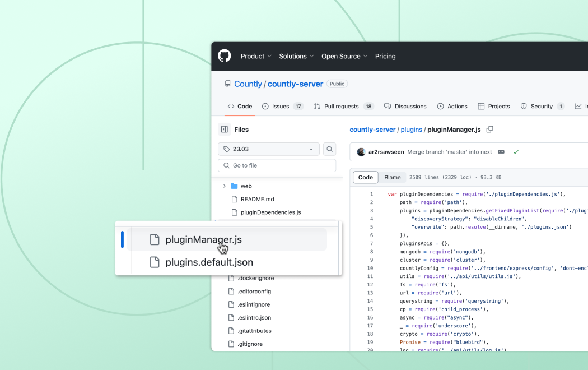Click the Countly organization link
This screenshot has height=370, width=588.
coord(248,84)
